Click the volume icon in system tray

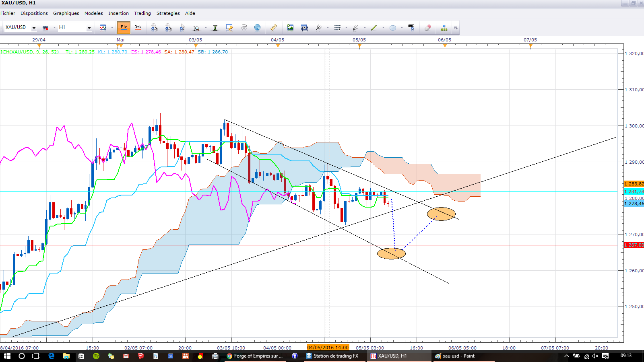(595, 356)
